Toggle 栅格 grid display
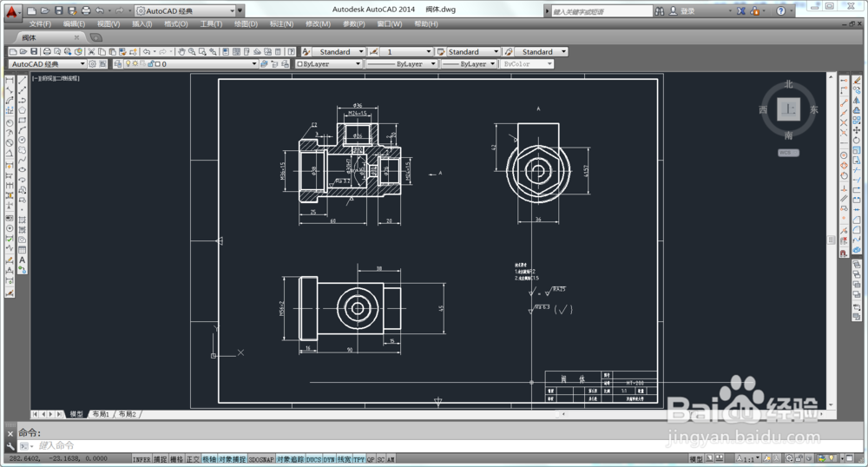 pyautogui.click(x=176, y=459)
